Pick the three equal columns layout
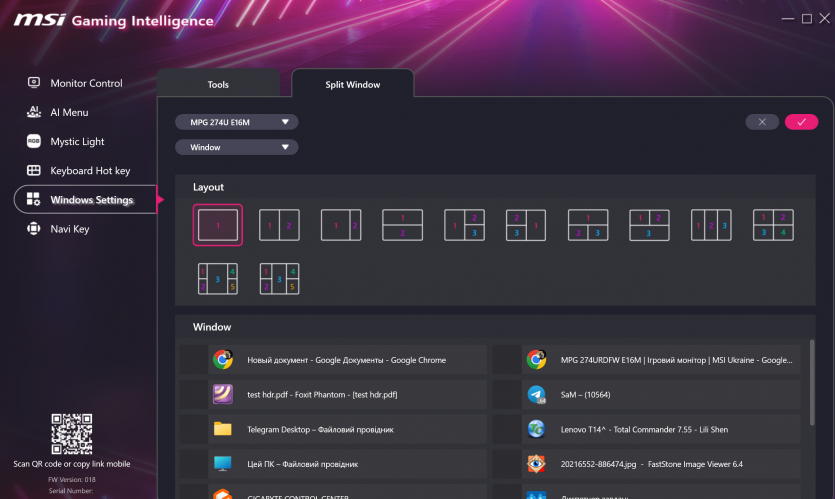Image resolution: width=835 pixels, height=499 pixels. click(x=711, y=225)
